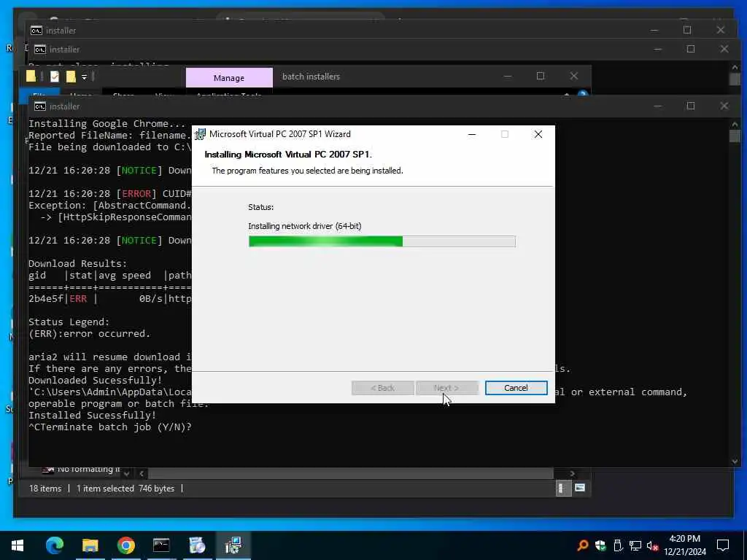Screen dimensions: 747x560
Task: Open Microsoft Edge from the taskbar
Action: point(54,545)
